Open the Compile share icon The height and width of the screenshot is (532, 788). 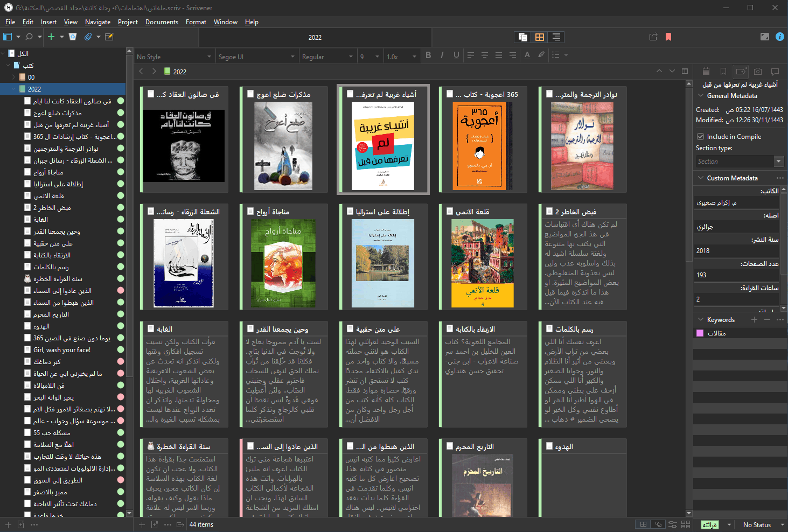point(653,37)
